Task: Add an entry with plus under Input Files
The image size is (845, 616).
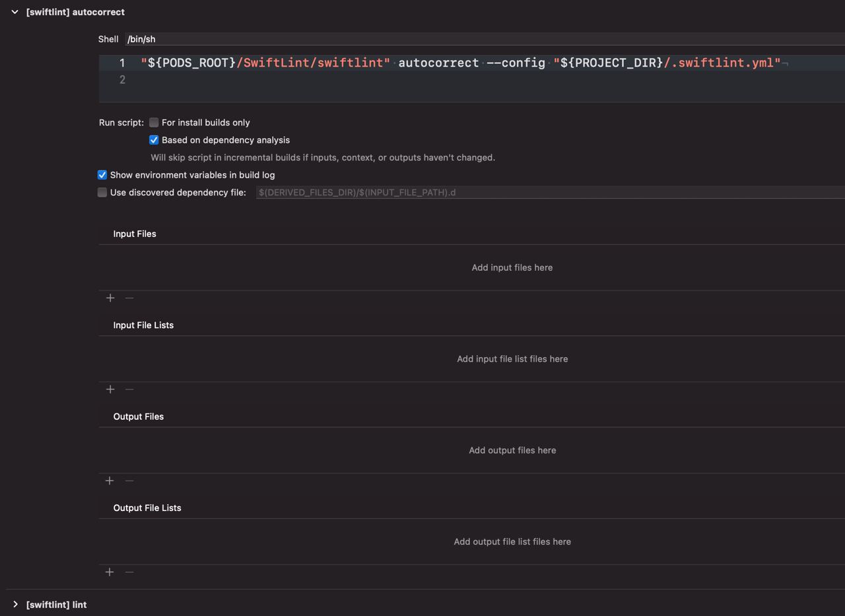Action: (110, 298)
